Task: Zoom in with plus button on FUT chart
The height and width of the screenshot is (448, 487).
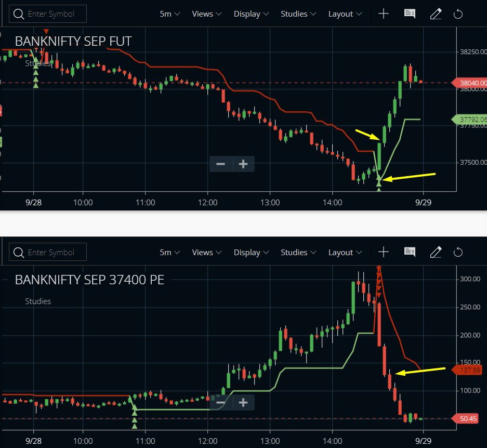Action: coord(243,164)
